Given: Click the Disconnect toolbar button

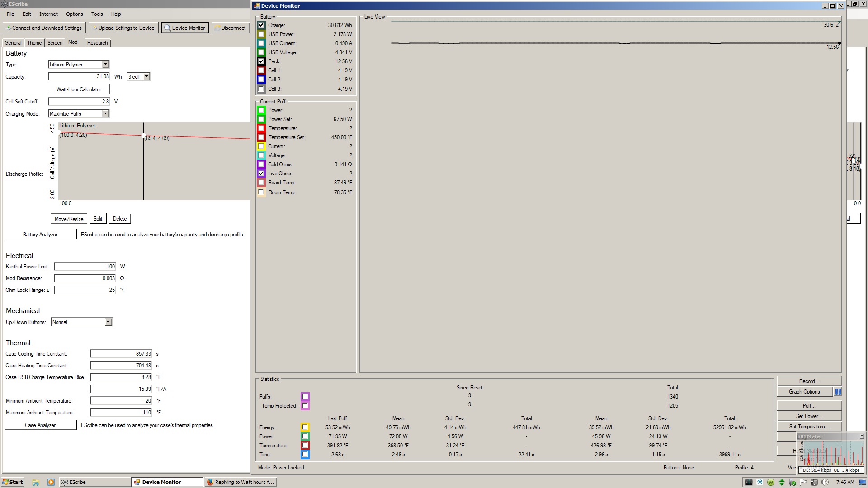Looking at the screenshot, I should point(231,28).
